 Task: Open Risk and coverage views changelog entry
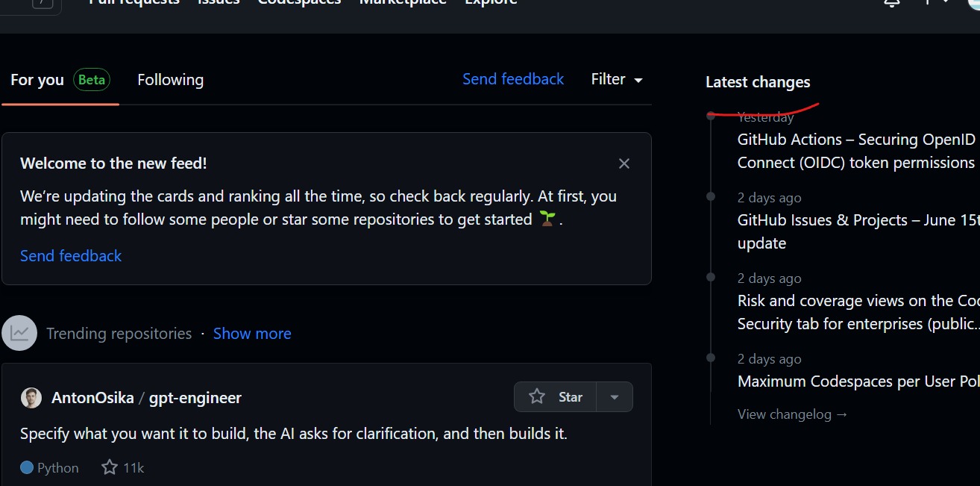(858, 312)
